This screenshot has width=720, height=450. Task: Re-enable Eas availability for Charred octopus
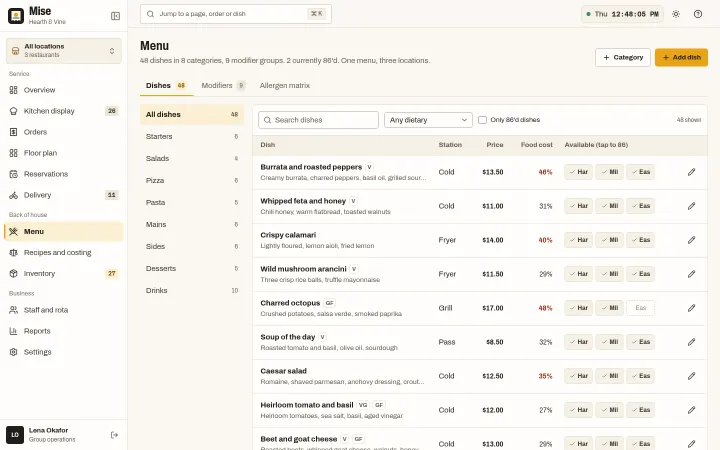click(641, 308)
